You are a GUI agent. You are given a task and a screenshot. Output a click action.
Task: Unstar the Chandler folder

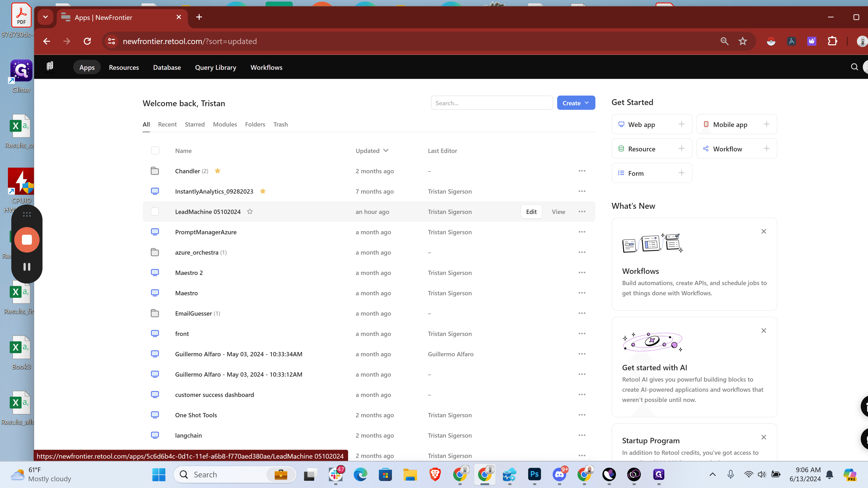coord(217,171)
